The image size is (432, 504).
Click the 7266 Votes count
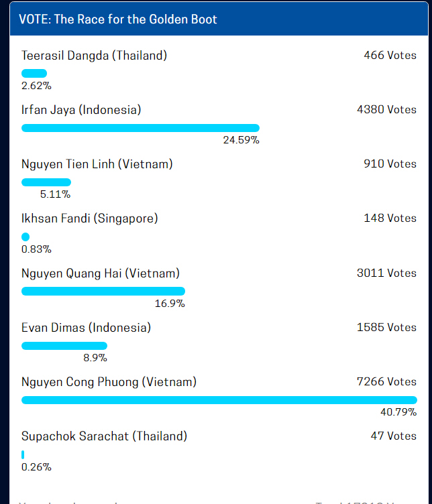(386, 382)
